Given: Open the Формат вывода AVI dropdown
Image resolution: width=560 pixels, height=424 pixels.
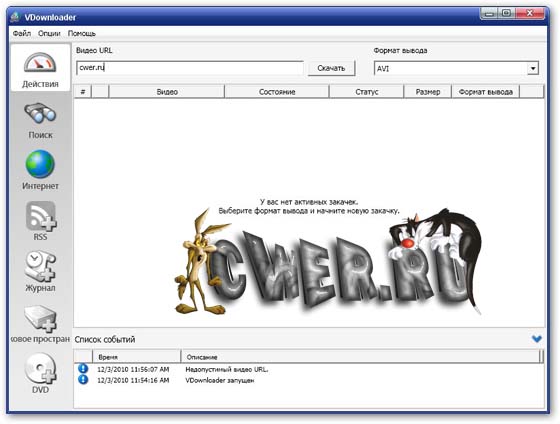Looking at the screenshot, I should [532, 68].
